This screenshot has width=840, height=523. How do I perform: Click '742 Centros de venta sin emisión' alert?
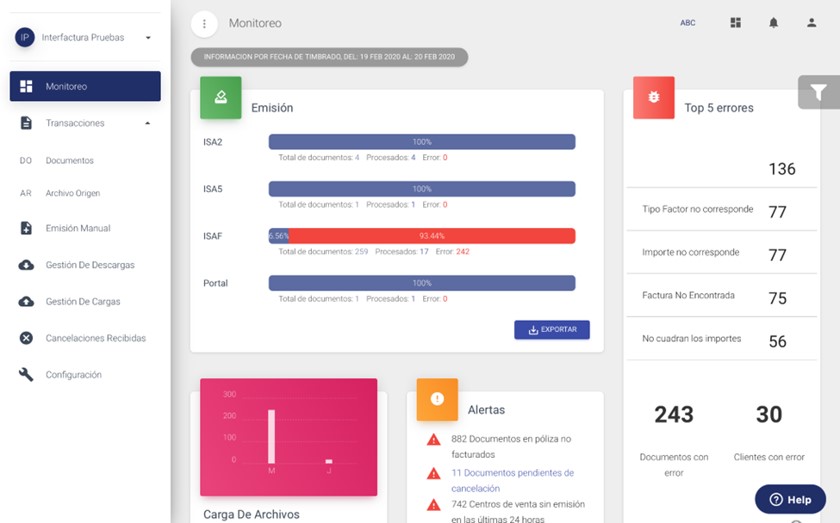pos(518,512)
